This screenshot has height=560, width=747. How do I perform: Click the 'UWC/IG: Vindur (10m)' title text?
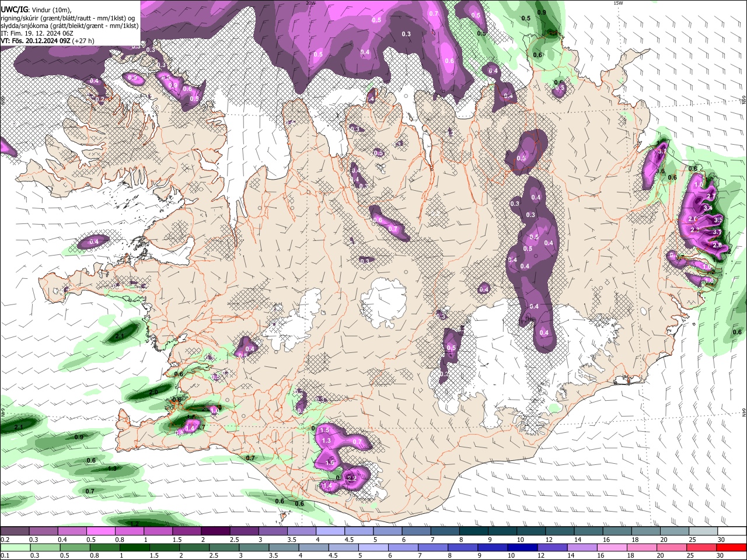point(36,10)
